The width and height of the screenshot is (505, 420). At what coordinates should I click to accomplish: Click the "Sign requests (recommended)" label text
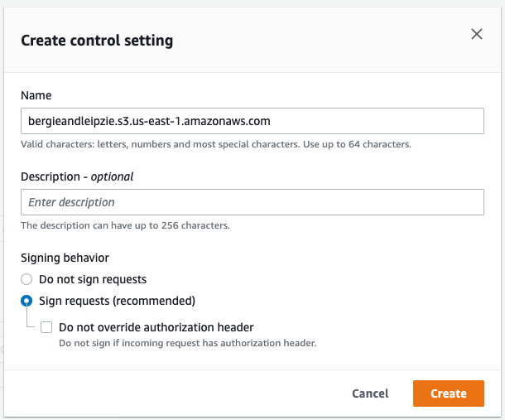coord(117,301)
